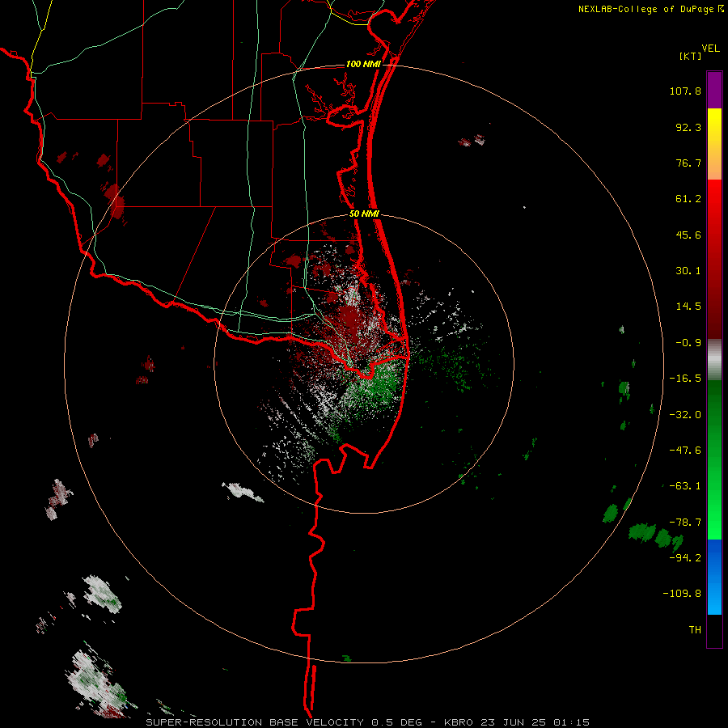Viewport: 728px width, 728px height.
Task: Click the TH label at the scale bottom
Action: pos(695,630)
